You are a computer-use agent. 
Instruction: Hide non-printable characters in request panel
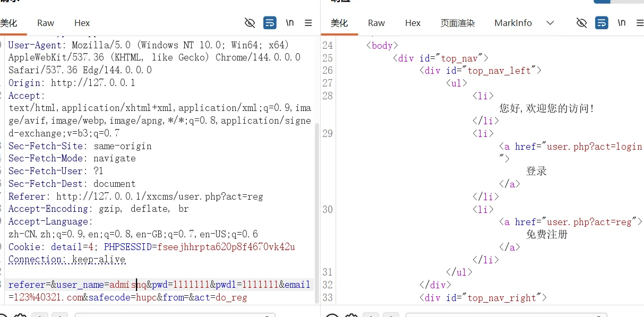pyautogui.click(x=250, y=23)
